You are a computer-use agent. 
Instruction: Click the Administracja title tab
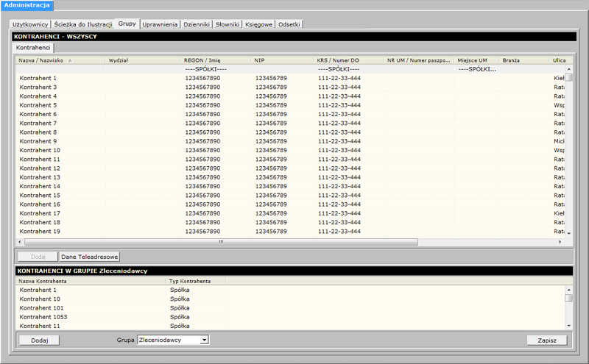click(27, 5)
